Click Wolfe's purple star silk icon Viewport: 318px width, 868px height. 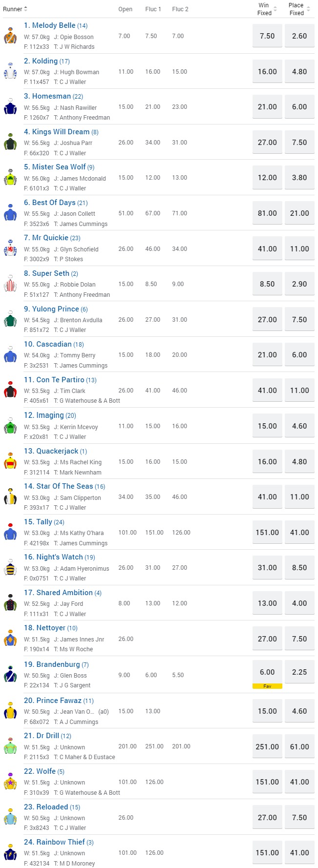[x=10, y=782]
